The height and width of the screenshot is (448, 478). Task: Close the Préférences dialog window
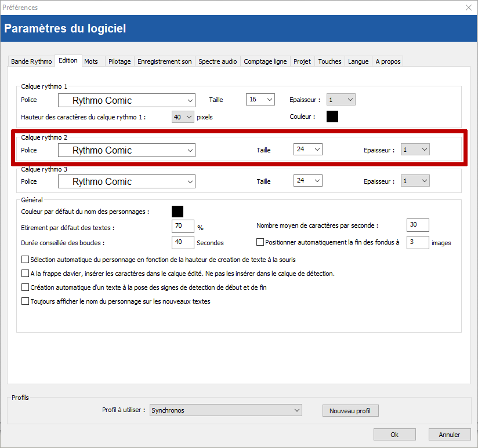tap(468, 8)
